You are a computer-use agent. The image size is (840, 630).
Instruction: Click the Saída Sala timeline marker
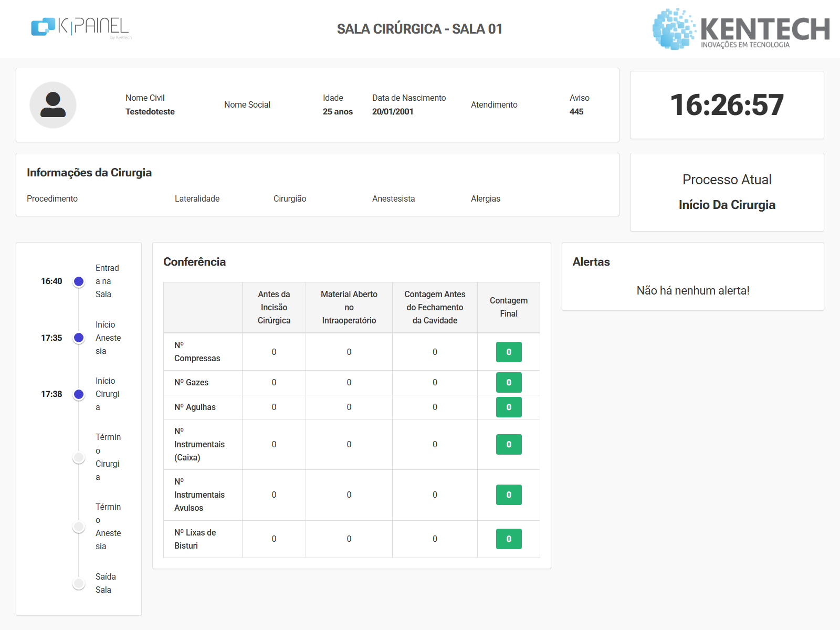[79, 583]
